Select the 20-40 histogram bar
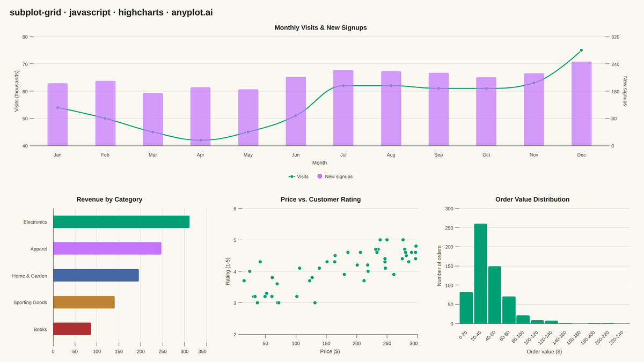 point(480,274)
